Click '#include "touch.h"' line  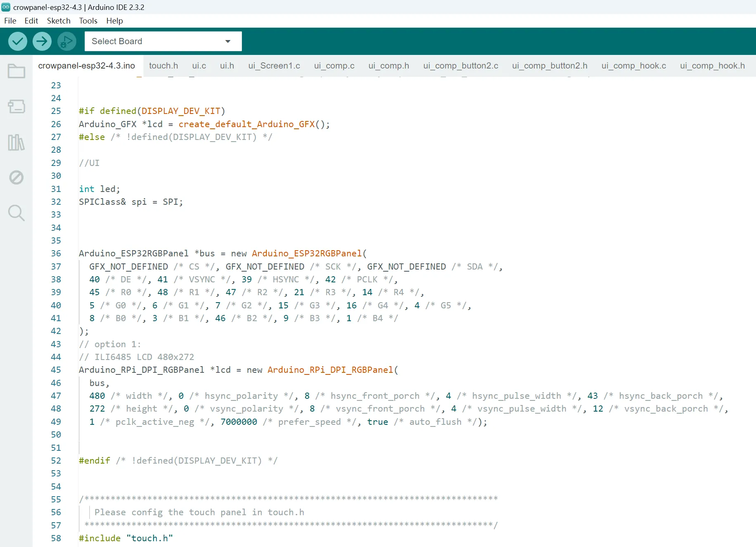coord(126,538)
